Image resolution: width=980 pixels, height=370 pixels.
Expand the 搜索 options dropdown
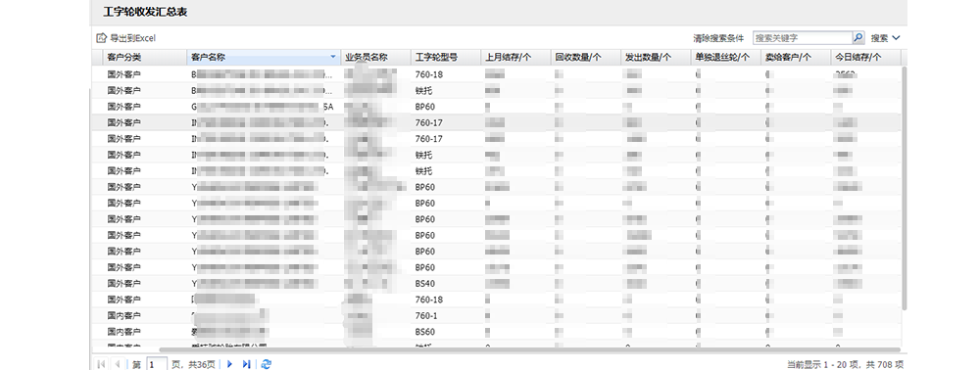coord(886,38)
